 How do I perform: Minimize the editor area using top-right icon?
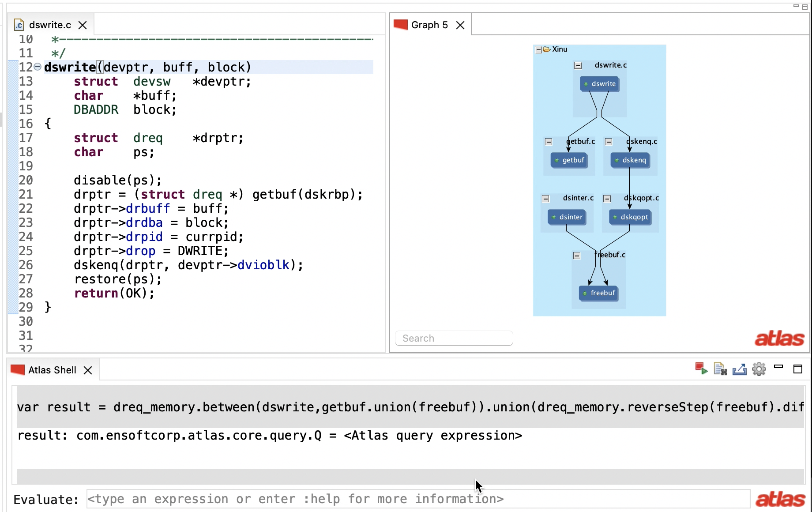796,6
